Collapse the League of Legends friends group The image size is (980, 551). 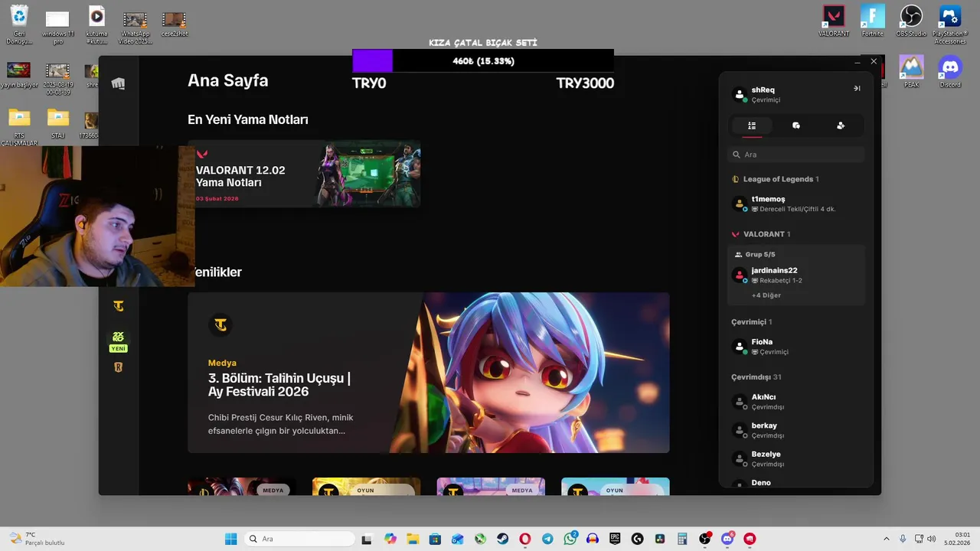pos(775,179)
